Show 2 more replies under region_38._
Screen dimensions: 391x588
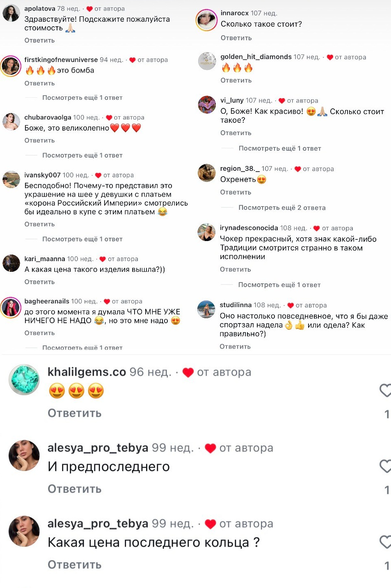coord(282,208)
